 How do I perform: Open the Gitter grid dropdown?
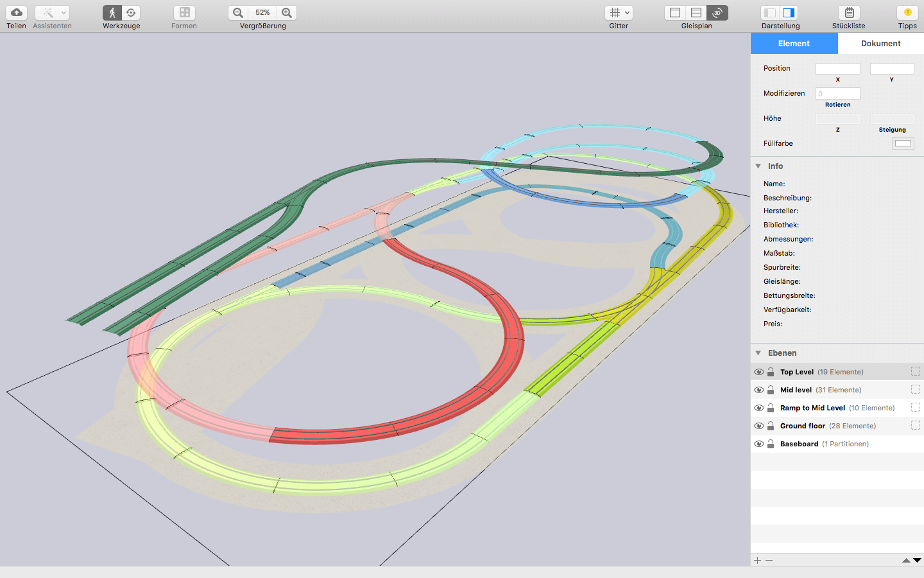point(619,13)
